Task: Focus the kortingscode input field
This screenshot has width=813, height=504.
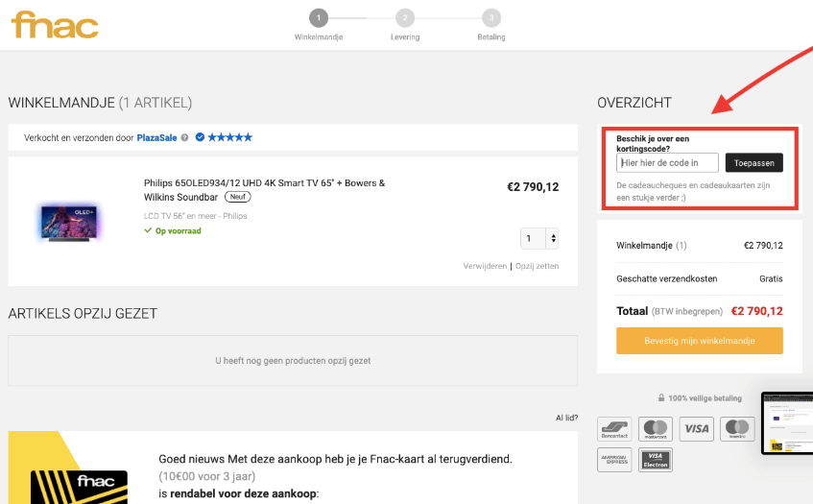Action: 667,163
